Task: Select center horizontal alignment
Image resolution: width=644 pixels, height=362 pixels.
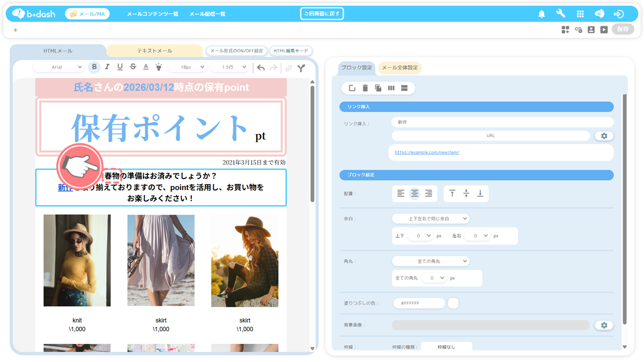Action: (415, 194)
